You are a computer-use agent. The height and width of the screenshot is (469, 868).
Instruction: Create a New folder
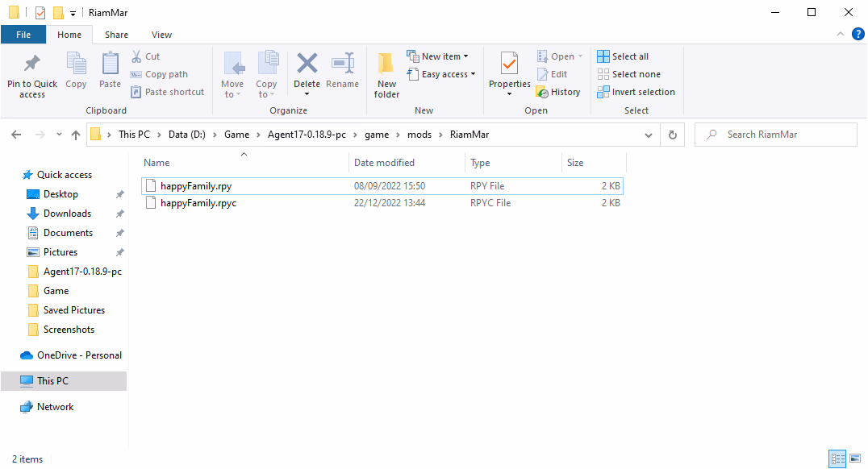386,75
